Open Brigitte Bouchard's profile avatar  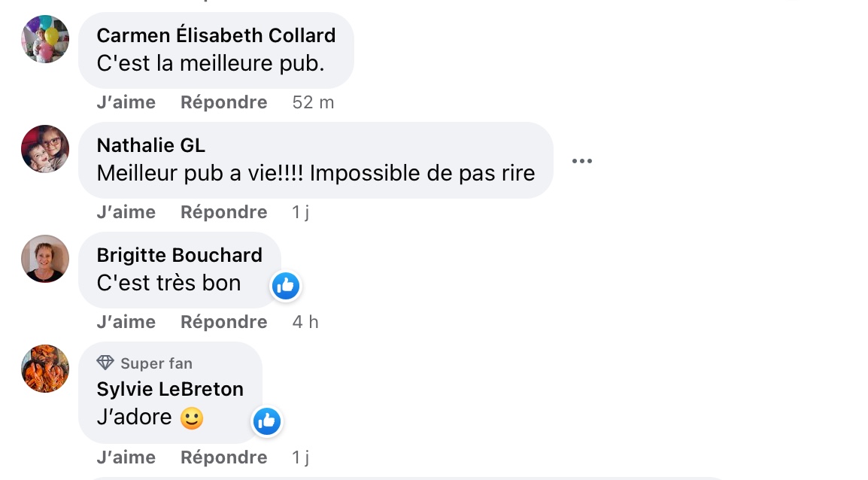pos(45,259)
